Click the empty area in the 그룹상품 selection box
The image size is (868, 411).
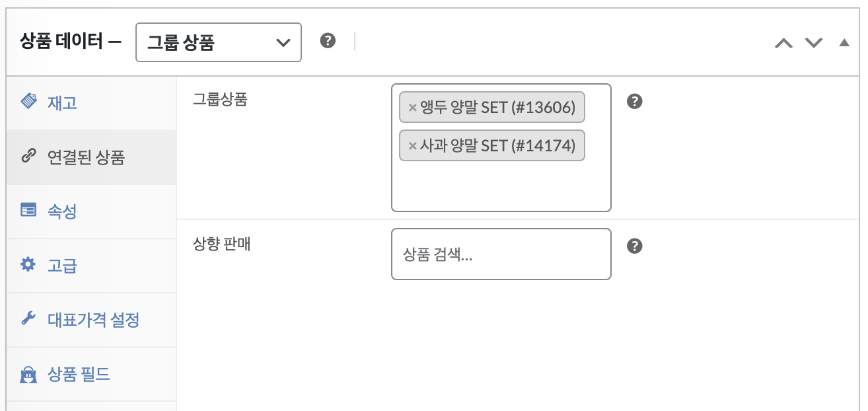click(x=501, y=186)
